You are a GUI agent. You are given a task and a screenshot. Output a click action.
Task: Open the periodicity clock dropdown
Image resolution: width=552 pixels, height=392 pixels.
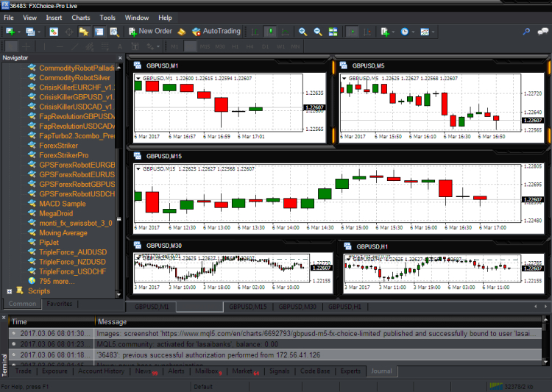pos(406,32)
